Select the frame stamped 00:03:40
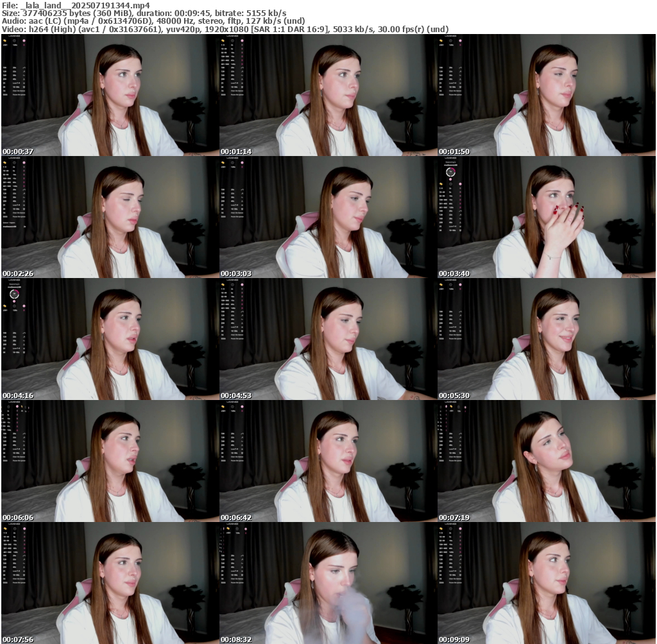Viewport: 657px width, 644px height. coord(547,217)
